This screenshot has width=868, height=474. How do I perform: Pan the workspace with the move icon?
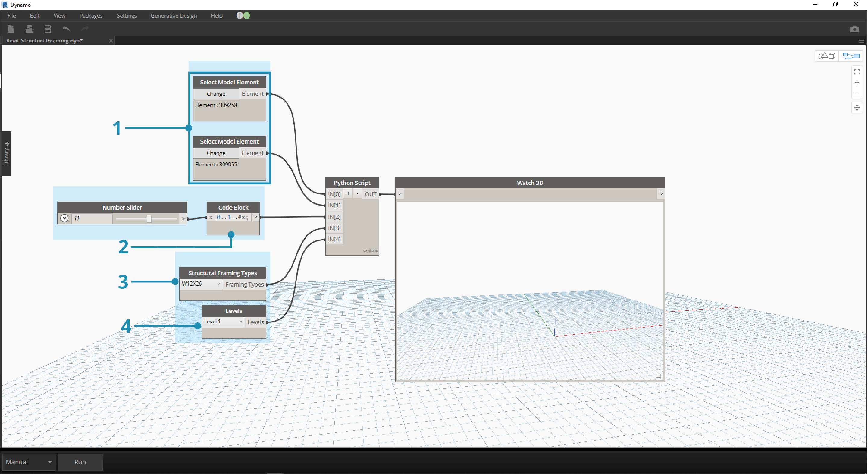coord(857,107)
